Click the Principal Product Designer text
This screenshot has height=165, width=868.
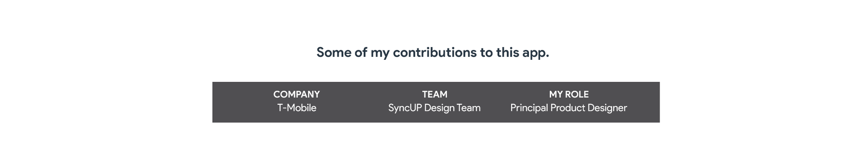coord(568,108)
